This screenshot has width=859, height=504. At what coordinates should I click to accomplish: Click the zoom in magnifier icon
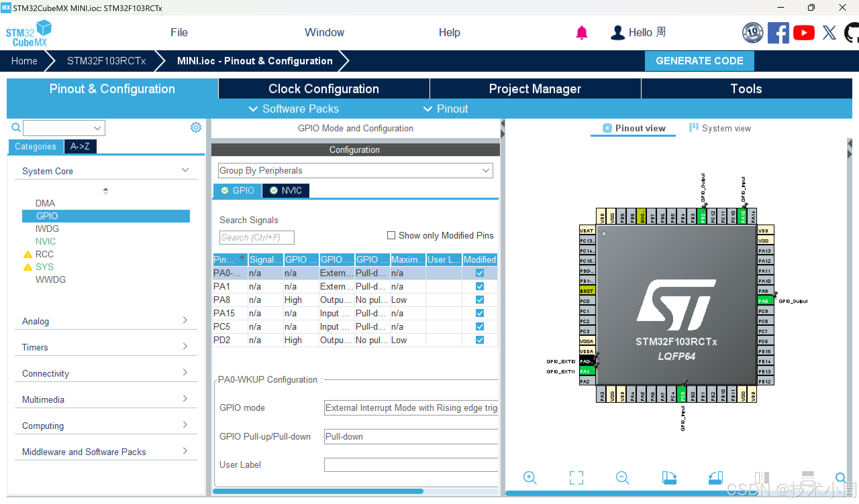coord(530,478)
